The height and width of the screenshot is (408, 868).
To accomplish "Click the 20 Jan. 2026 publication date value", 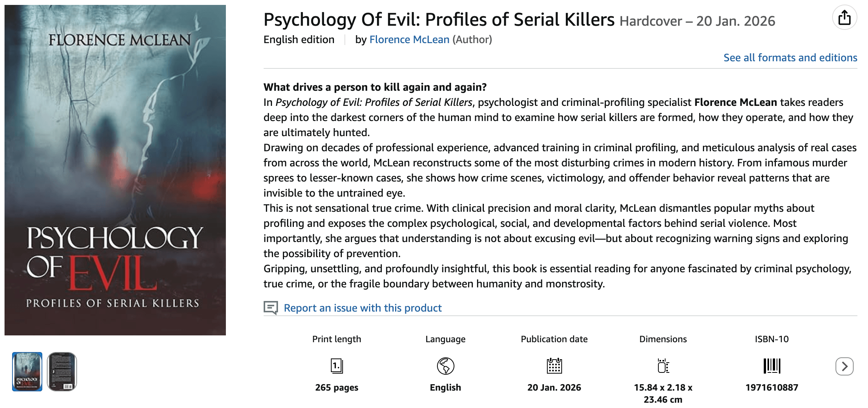I will 554,388.
